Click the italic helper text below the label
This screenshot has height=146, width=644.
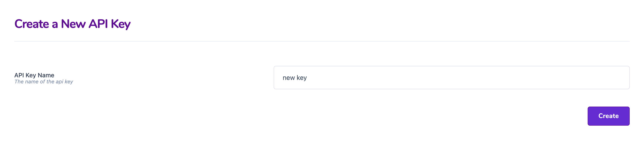pos(44,82)
